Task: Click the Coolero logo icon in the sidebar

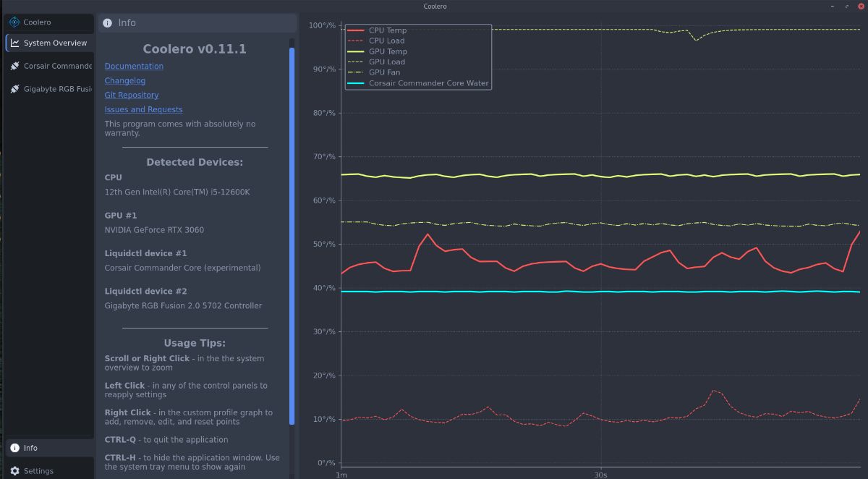Action: (14, 22)
